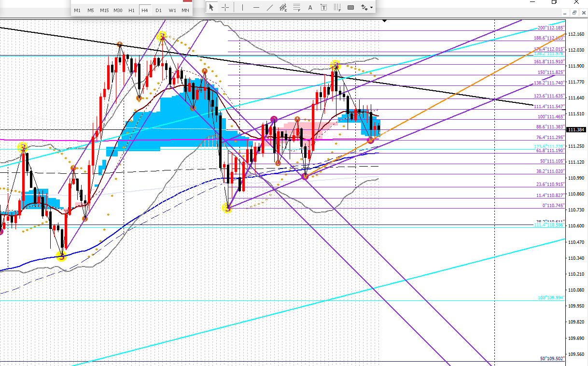Set the chart to W1 weekly
Viewport: 588px width, 366px height.
(172, 10)
